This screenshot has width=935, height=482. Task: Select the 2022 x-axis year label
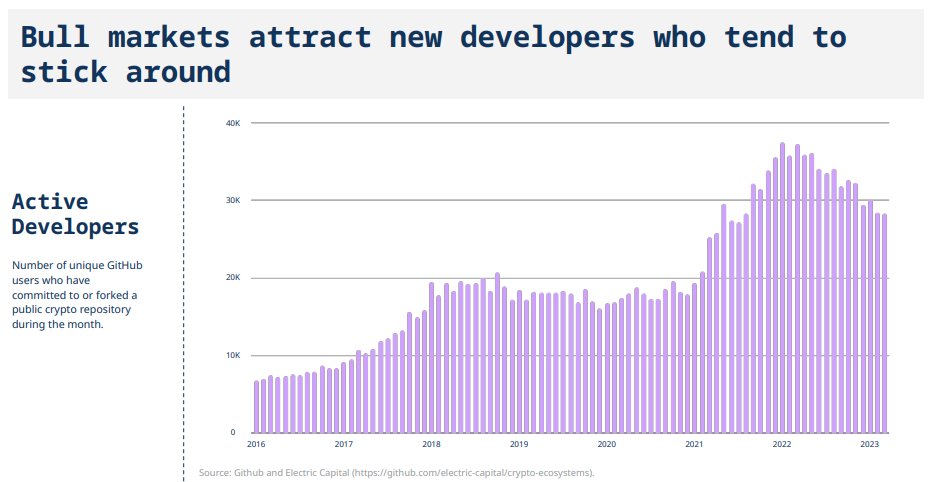[782, 444]
